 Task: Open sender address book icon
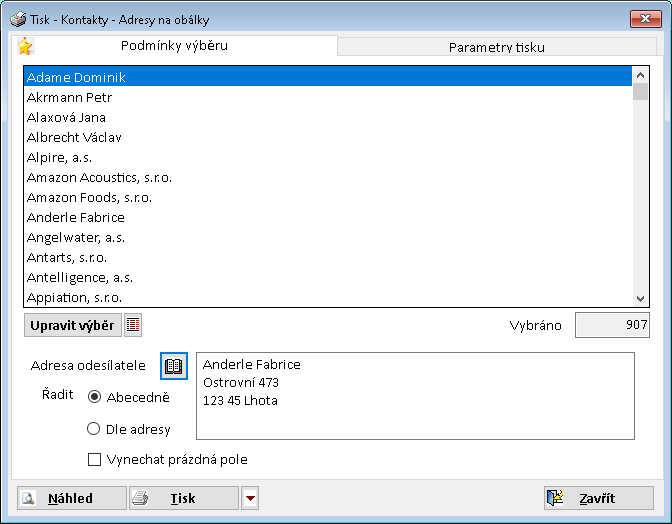click(x=174, y=366)
